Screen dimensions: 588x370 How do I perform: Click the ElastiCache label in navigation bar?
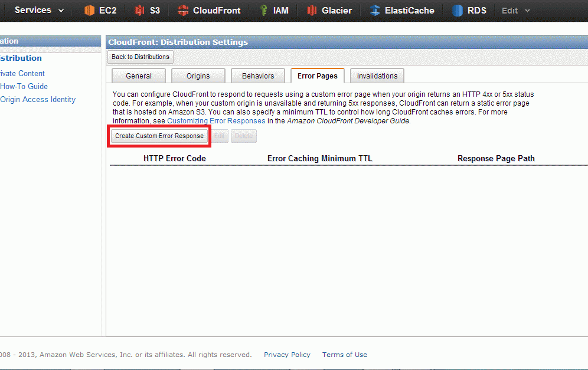(410, 11)
